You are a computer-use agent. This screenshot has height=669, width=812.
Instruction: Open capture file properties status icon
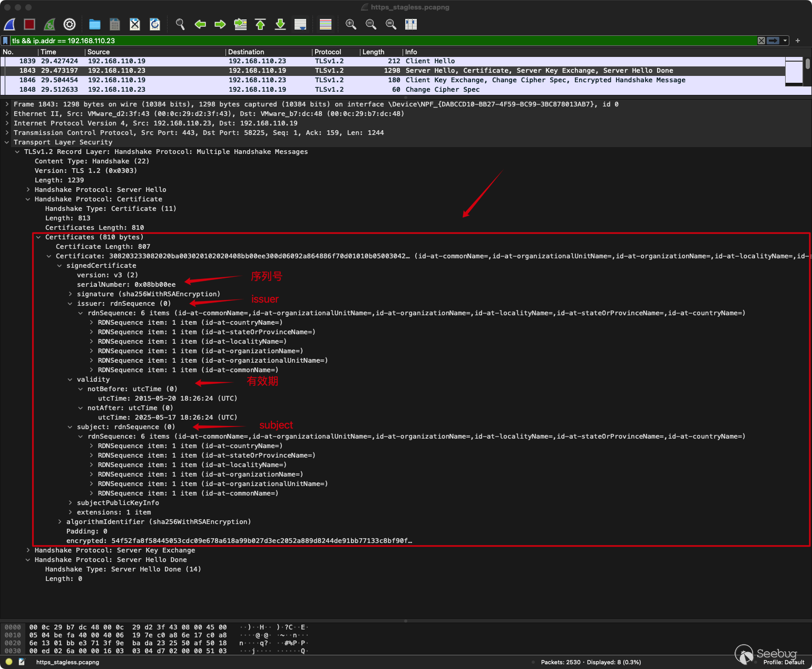(22, 662)
